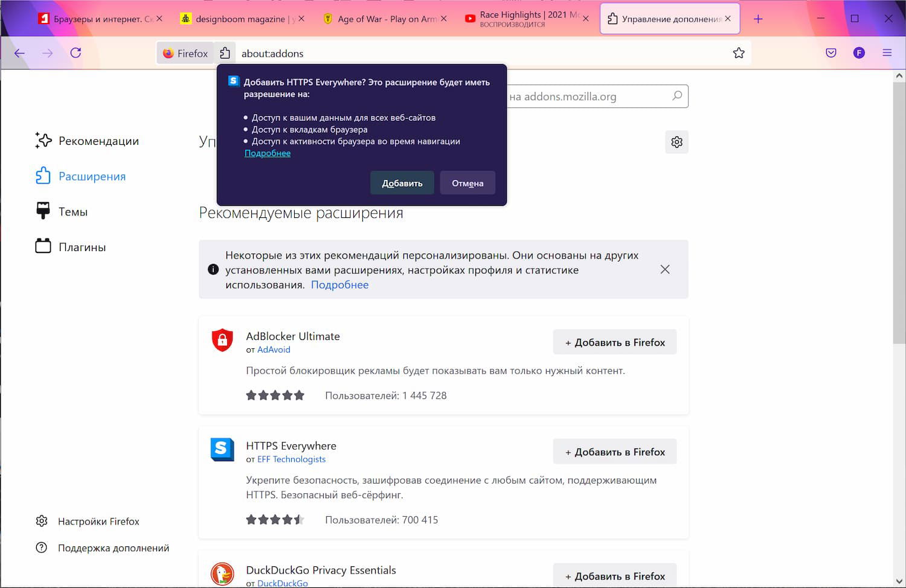Click the about:addons address bar

pyautogui.click(x=483, y=53)
